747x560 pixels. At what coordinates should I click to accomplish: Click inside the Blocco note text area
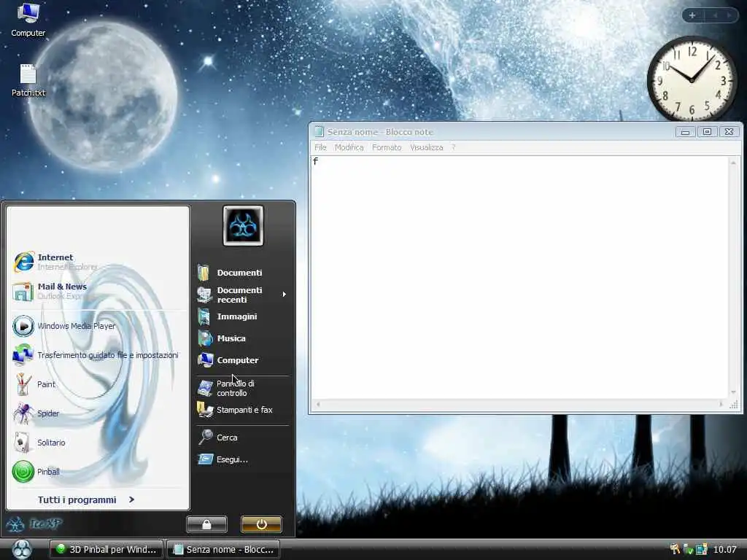point(519,277)
